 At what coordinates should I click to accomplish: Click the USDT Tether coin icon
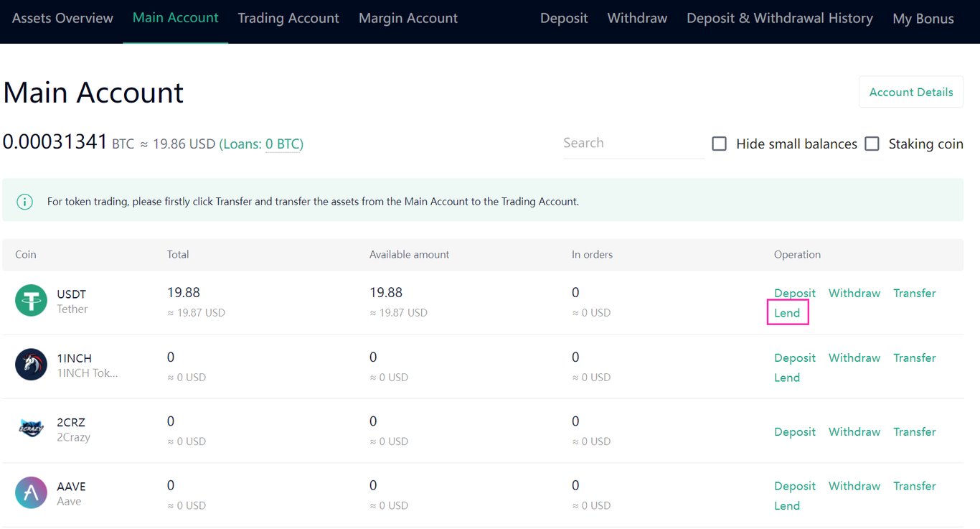coord(30,301)
